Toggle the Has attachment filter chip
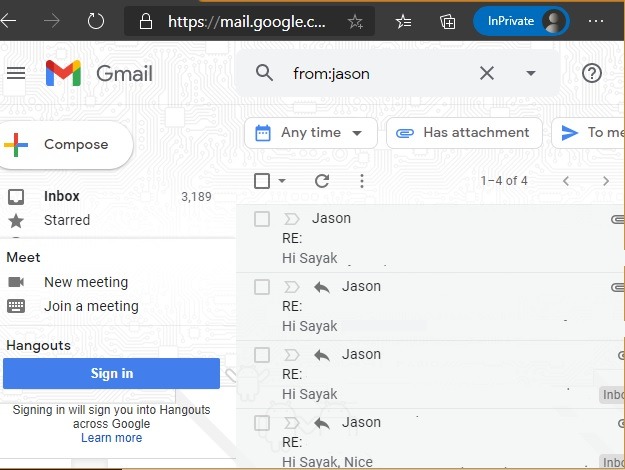 coord(464,133)
